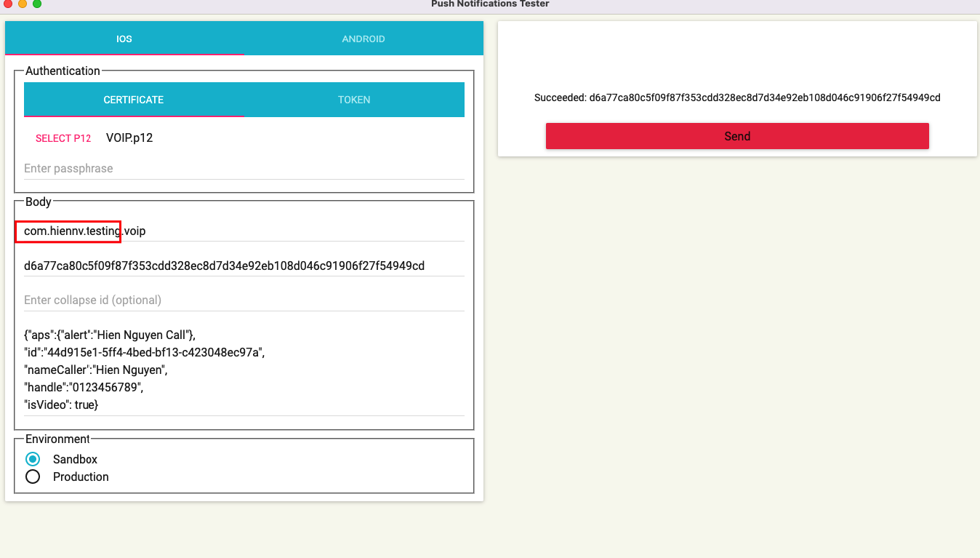Click the device token field in Body
The image size is (980, 558).
(x=244, y=266)
